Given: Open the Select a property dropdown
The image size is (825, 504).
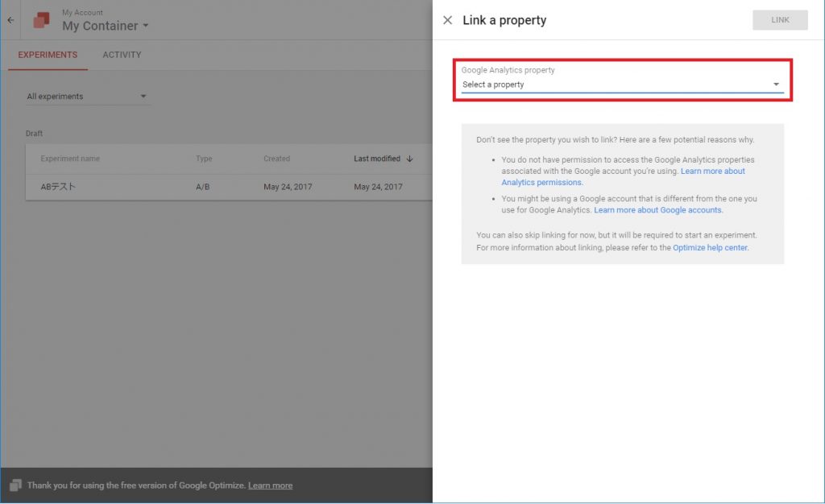Looking at the screenshot, I should (623, 84).
